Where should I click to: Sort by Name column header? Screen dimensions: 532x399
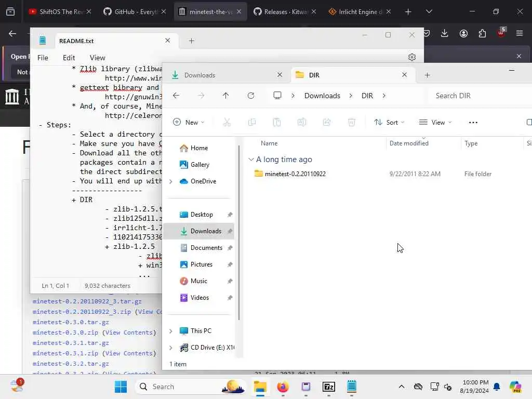point(269,143)
